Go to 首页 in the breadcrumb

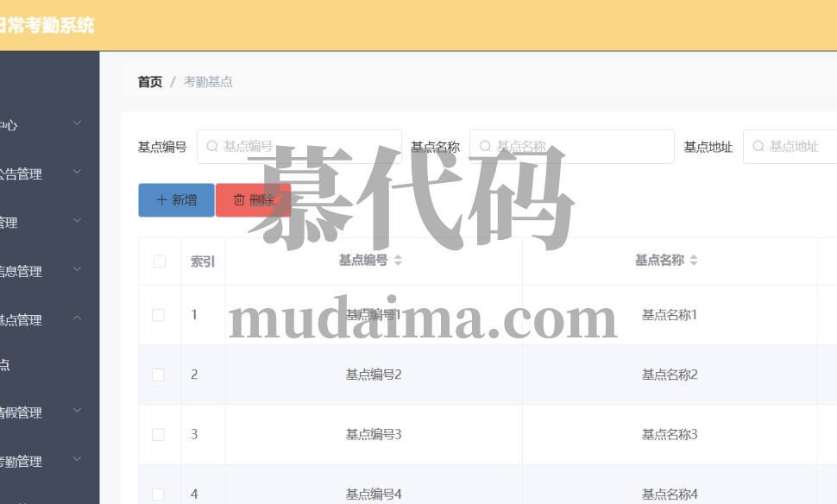149,82
